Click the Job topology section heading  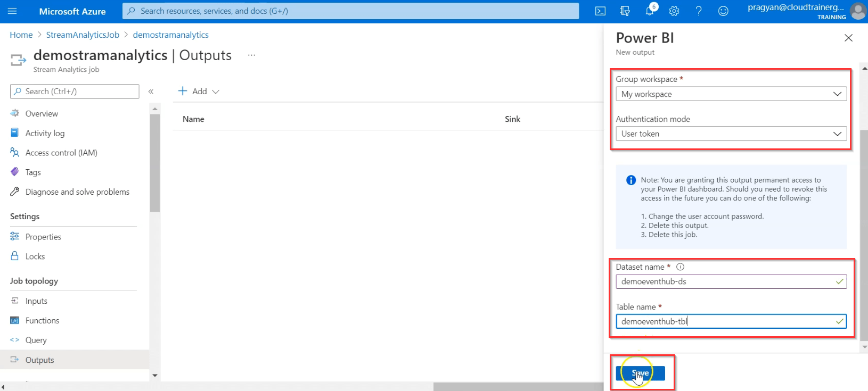pos(34,281)
